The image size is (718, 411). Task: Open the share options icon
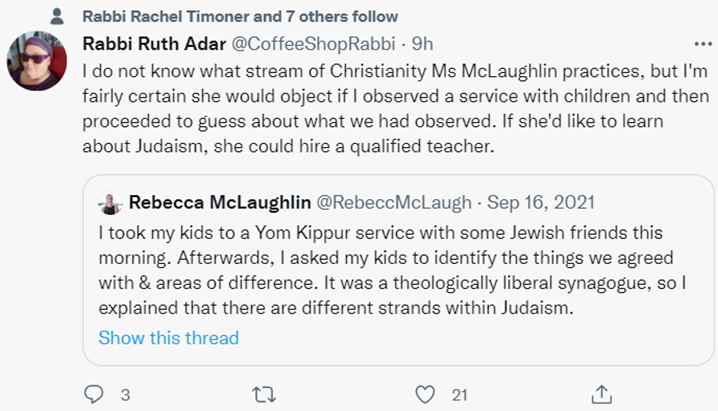pyautogui.click(x=602, y=394)
